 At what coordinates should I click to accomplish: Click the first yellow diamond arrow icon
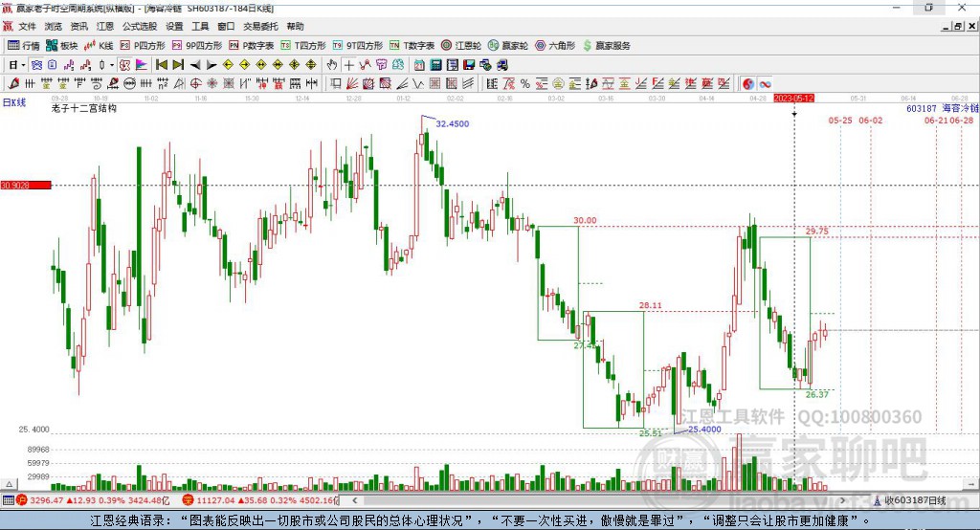228,65
